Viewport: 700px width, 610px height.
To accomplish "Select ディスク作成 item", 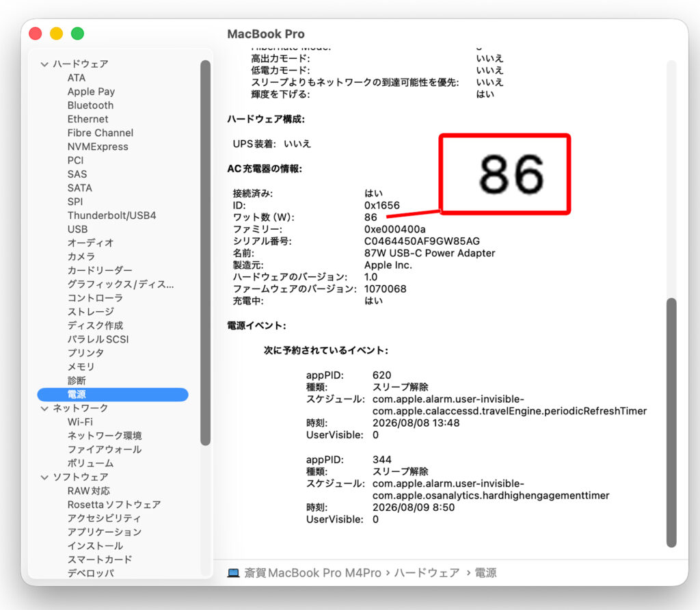I will click(x=95, y=326).
